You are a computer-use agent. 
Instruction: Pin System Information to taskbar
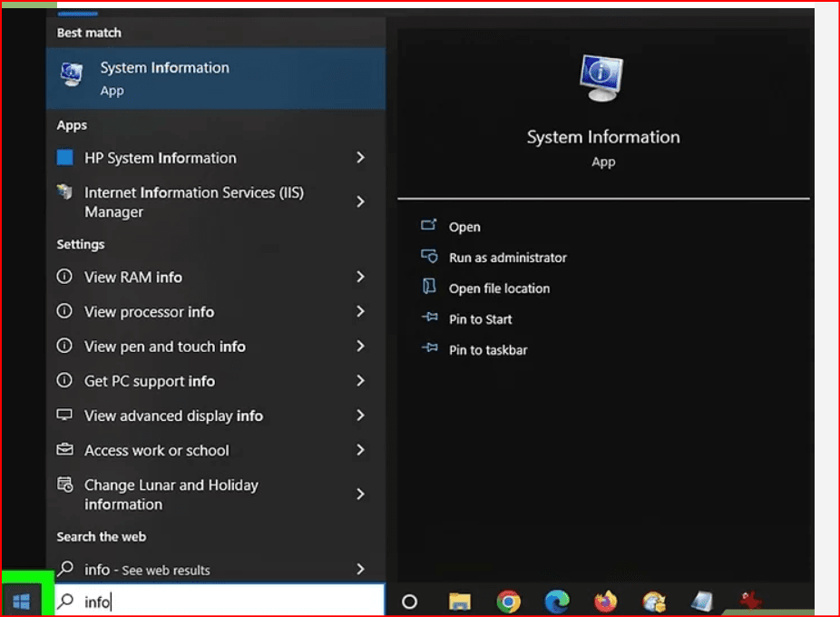[487, 350]
